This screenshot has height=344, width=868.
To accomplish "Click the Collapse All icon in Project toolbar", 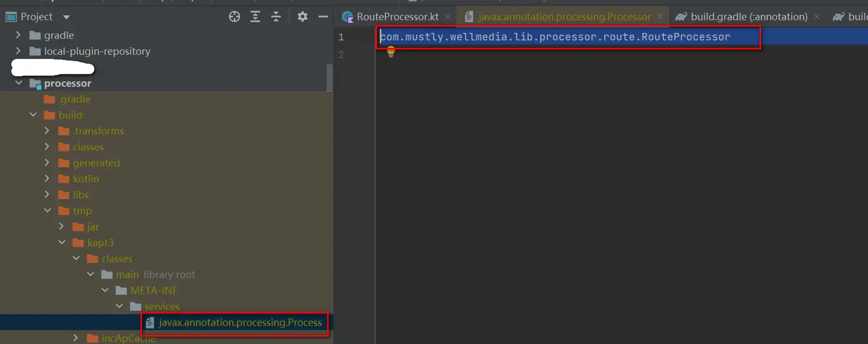I will coord(276,17).
